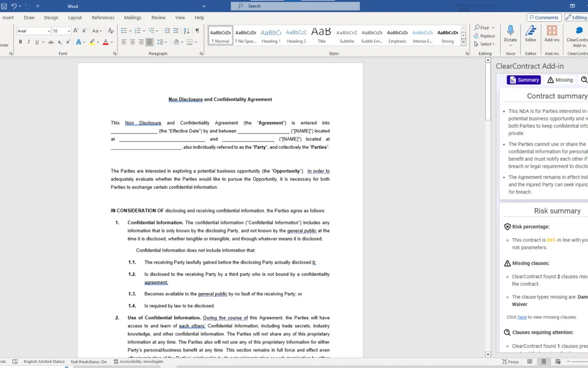Sort paragraph contents
This screenshot has width=588, height=368.
(186, 31)
